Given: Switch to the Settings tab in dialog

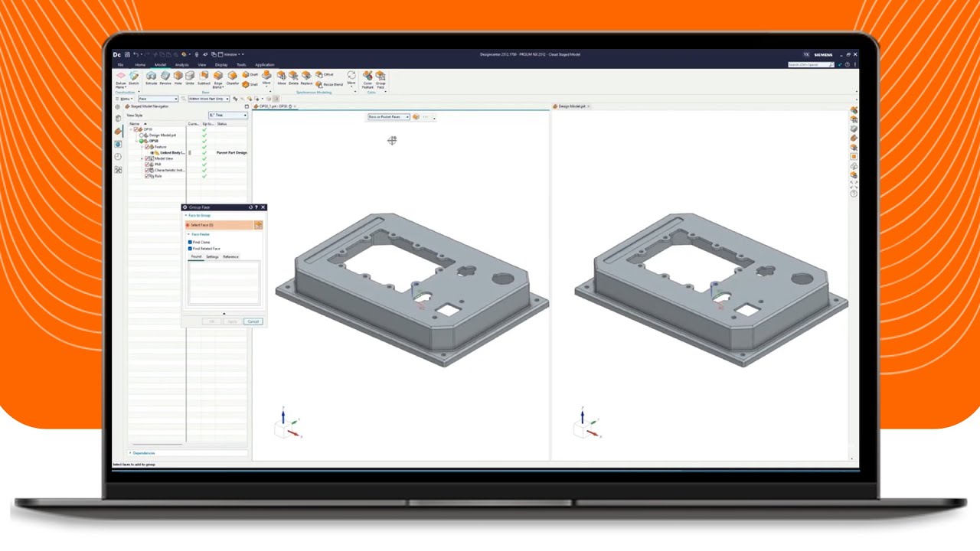Looking at the screenshot, I should click(x=212, y=257).
